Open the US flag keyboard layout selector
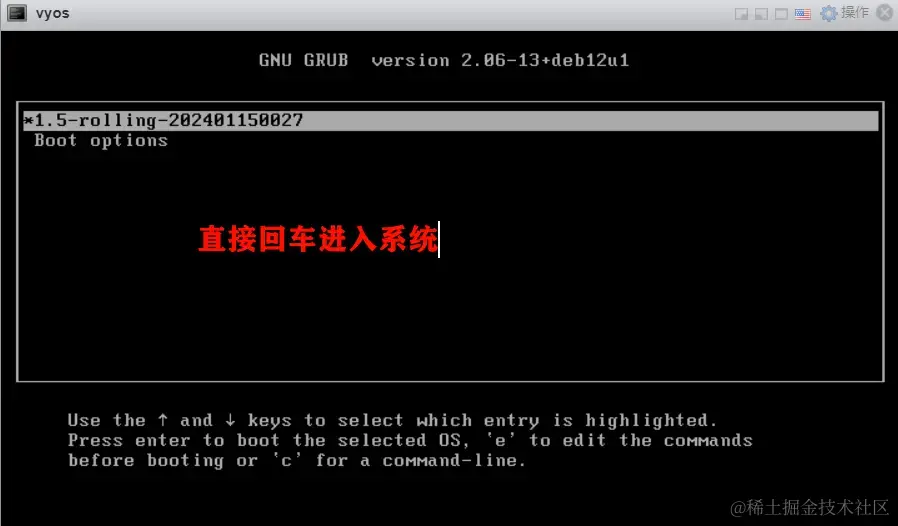The width and height of the screenshot is (898, 526). [x=803, y=14]
